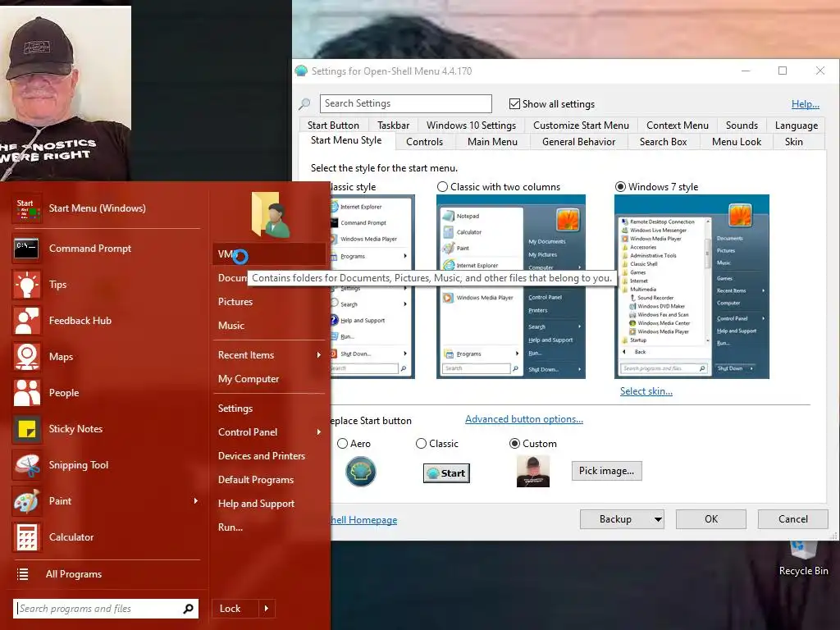Viewport: 840px width, 630px height.
Task: Open Main Menu tab
Action: pos(492,142)
